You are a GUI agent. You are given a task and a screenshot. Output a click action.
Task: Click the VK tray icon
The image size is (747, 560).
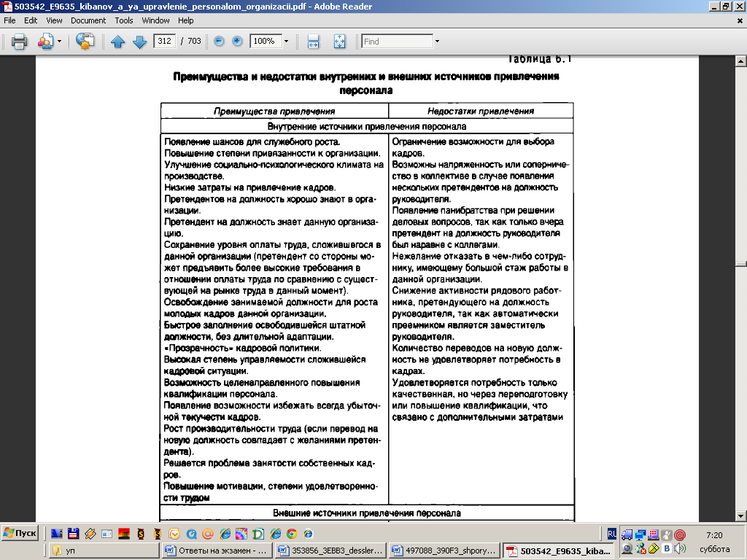tap(667, 549)
